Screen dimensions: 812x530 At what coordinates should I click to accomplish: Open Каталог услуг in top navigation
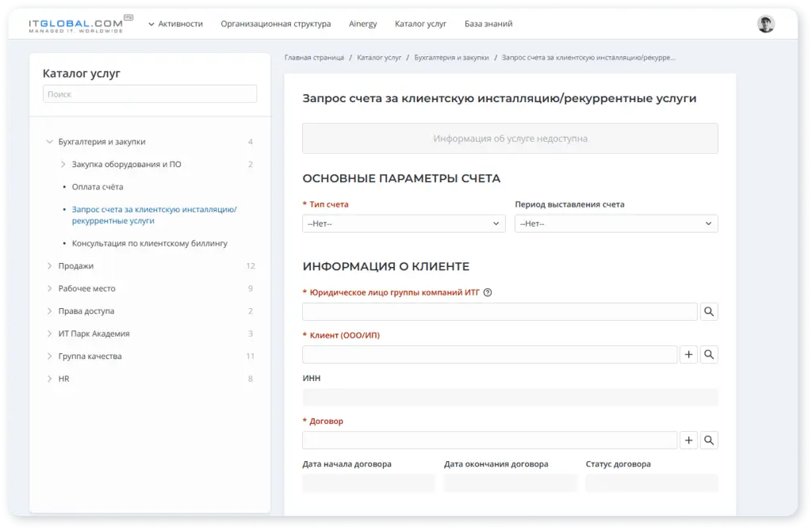[420, 24]
